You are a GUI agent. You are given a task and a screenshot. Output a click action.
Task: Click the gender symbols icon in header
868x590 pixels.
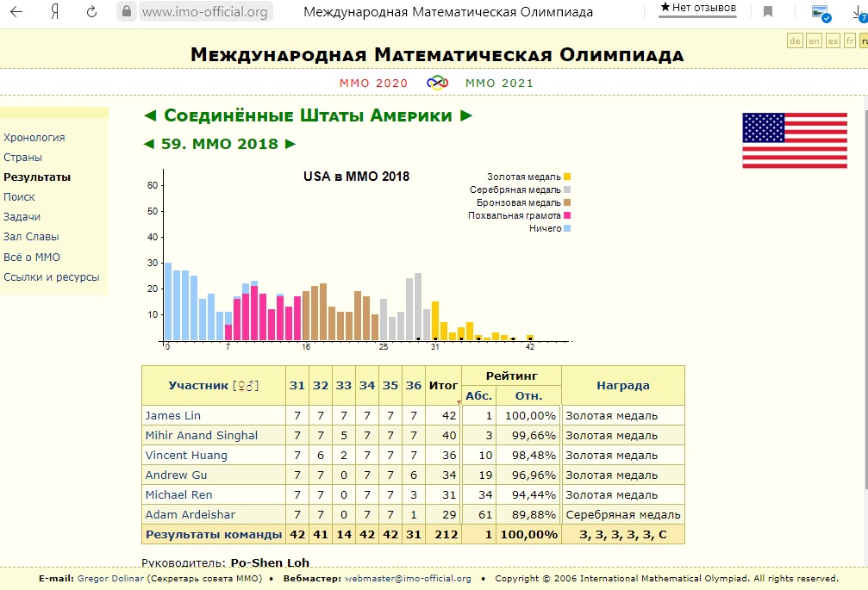246,385
